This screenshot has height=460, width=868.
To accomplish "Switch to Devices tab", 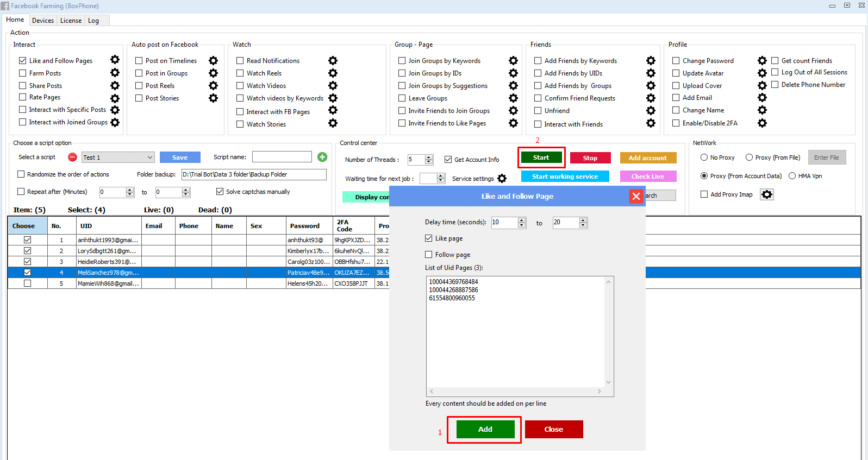I will (x=43, y=21).
